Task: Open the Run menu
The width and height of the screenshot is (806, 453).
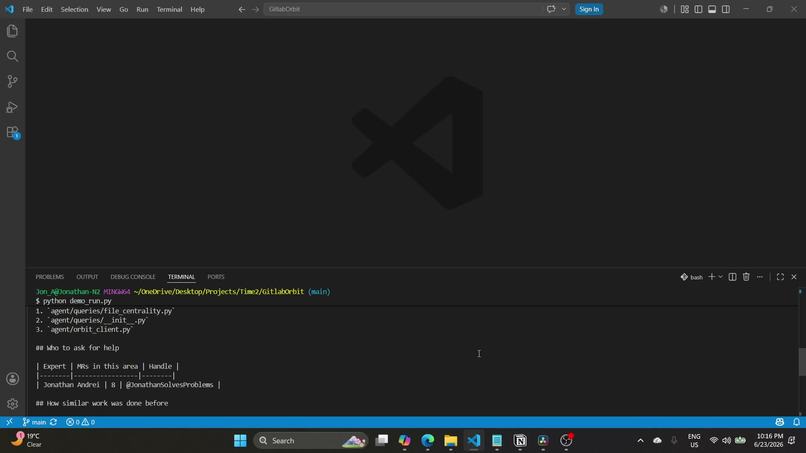Action: coord(142,9)
